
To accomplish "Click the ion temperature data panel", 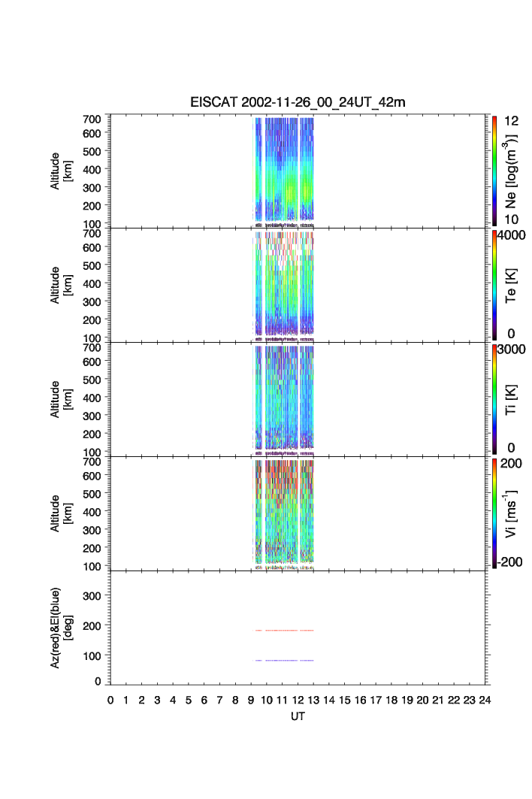I will coord(284,400).
